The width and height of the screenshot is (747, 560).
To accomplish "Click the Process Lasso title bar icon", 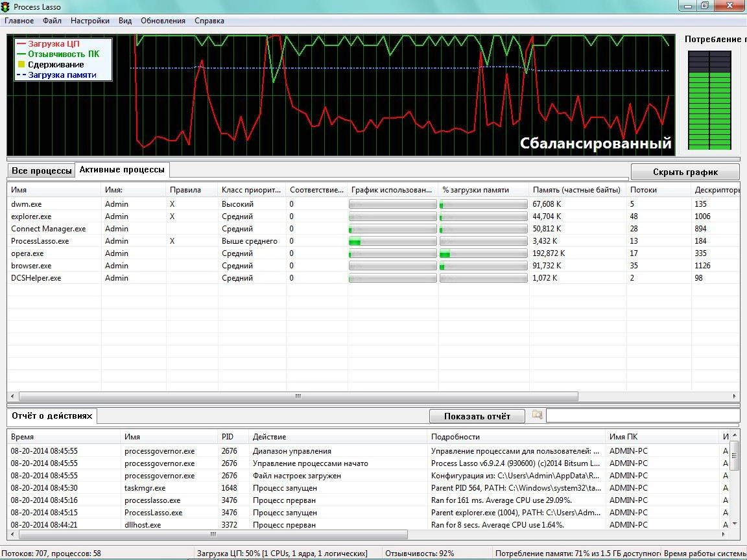I will 5,6.
